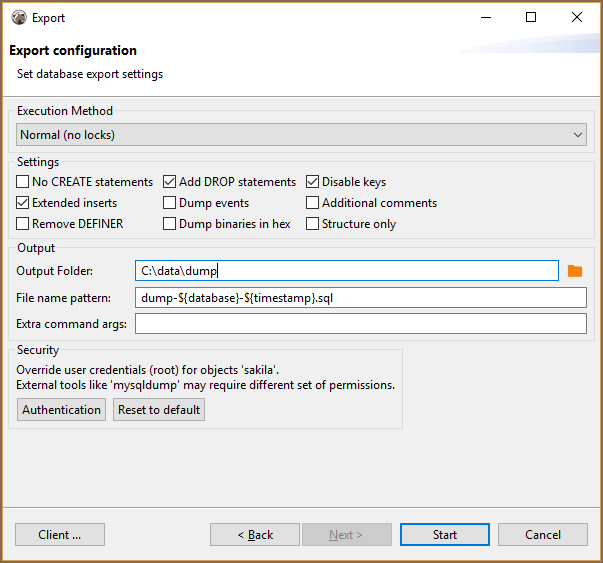Toggle the Disable keys checkbox
This screenshot has width=603, height=563.
313,182
